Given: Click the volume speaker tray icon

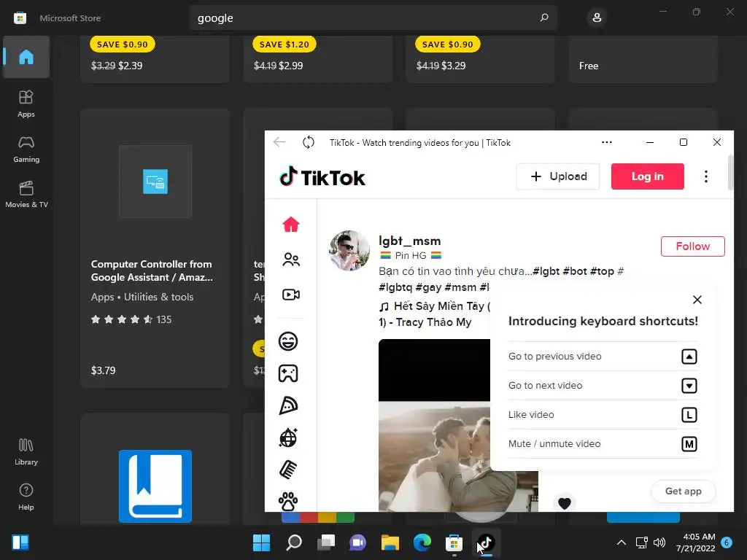Looking at the screenshot, I should (659, 542).
